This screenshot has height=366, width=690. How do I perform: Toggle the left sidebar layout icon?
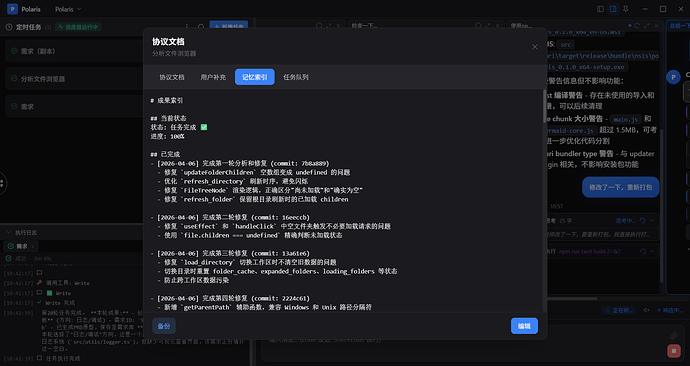click(600, 9)
